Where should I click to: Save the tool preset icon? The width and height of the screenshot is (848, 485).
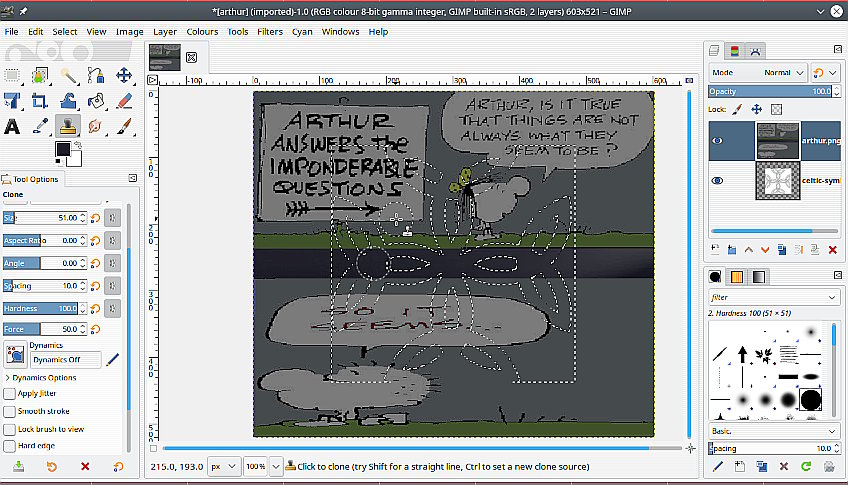coord(18,466)
